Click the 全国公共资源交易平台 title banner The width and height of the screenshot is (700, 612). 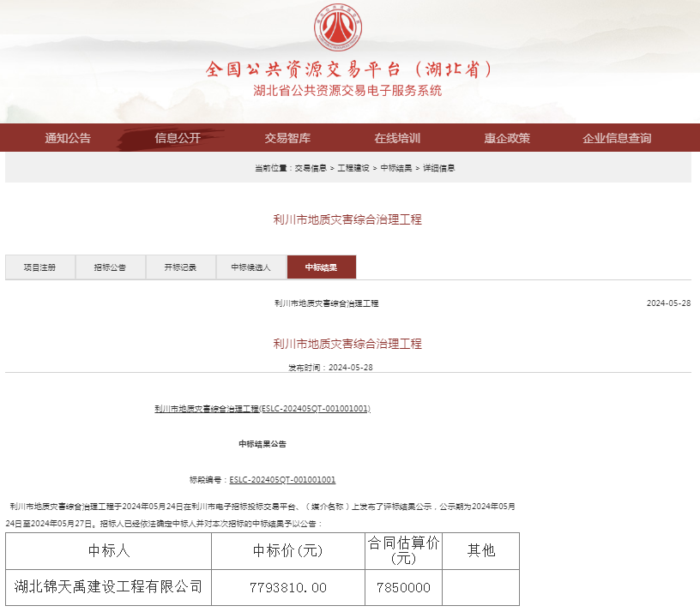coord(348,69)
